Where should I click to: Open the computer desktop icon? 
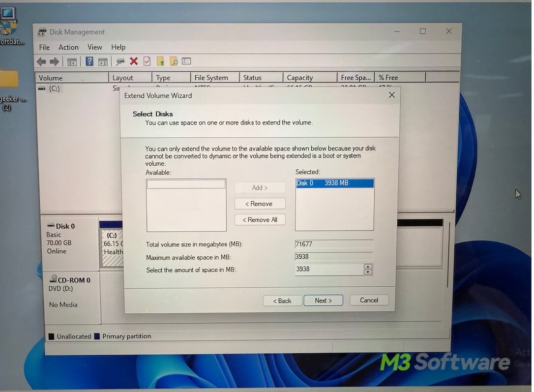click(x=8, y=21)
